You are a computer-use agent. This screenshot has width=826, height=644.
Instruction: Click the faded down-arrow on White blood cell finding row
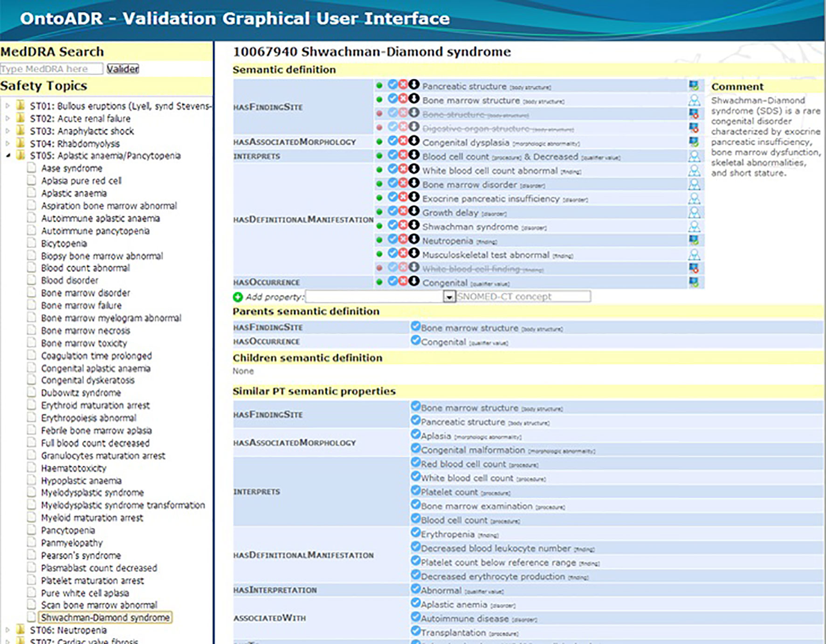pos(414,267)
